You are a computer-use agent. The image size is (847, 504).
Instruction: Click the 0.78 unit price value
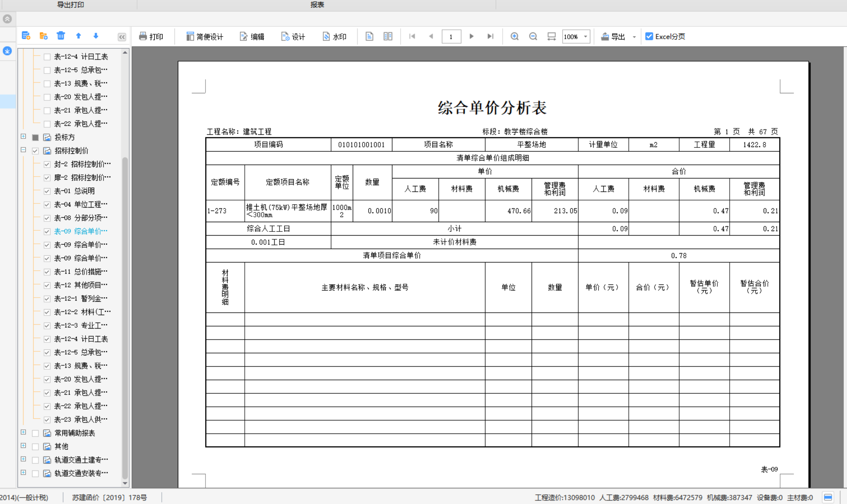click(x=678, y=255)
